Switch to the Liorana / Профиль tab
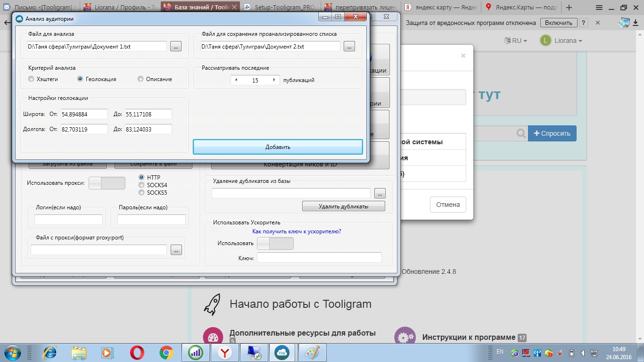The image size is (644, 362). coord(120,8)
